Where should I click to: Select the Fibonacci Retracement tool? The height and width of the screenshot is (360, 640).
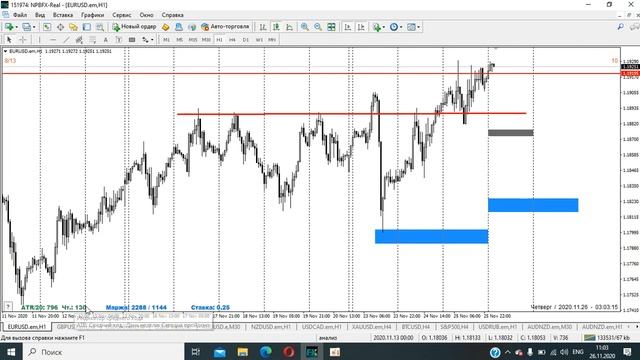point(93,40)
